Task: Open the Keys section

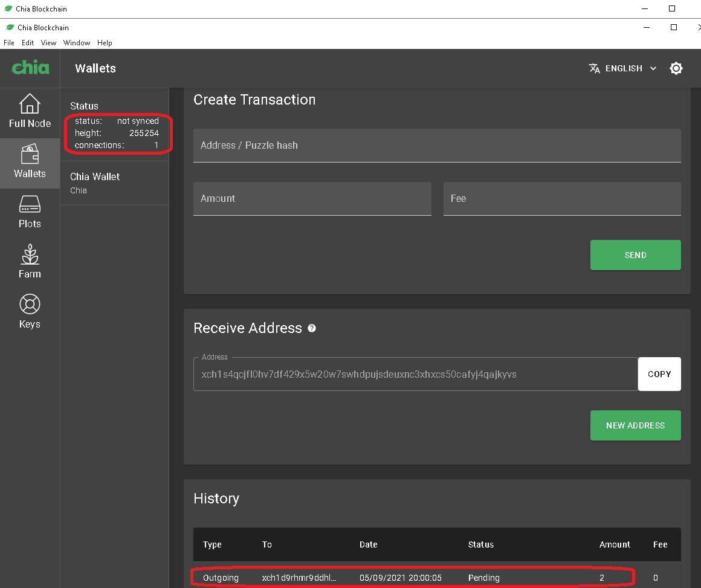Action: 30,312
